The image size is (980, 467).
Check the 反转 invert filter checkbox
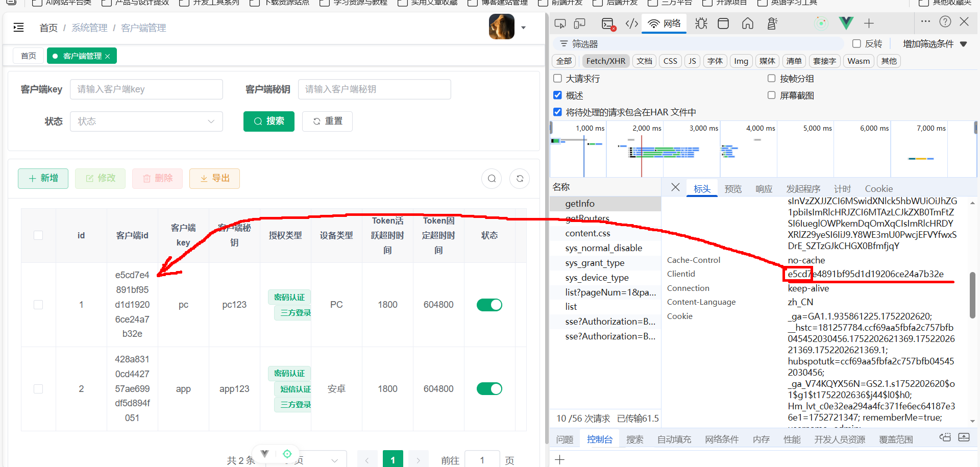[857, 44]
